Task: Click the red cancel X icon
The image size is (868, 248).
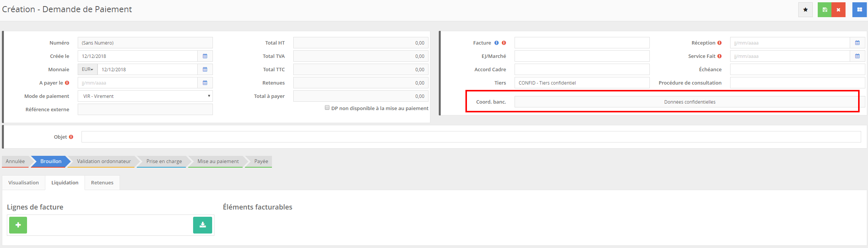Action: [838, 10]
